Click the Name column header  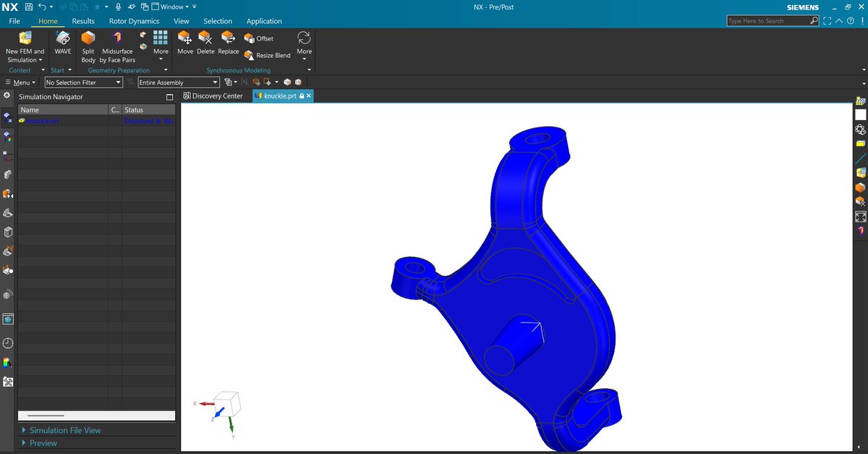pos(63,110)
